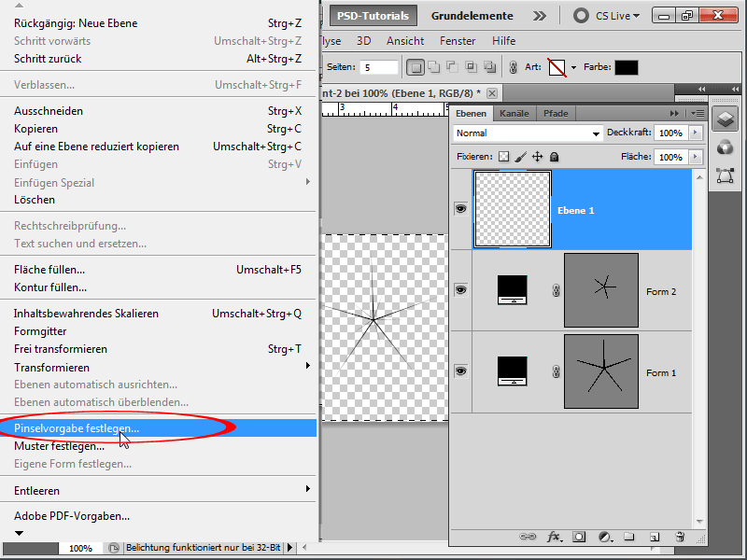747x560 pixels.
Task: Add a layer mask icon
Action: [x=579, y=537]
